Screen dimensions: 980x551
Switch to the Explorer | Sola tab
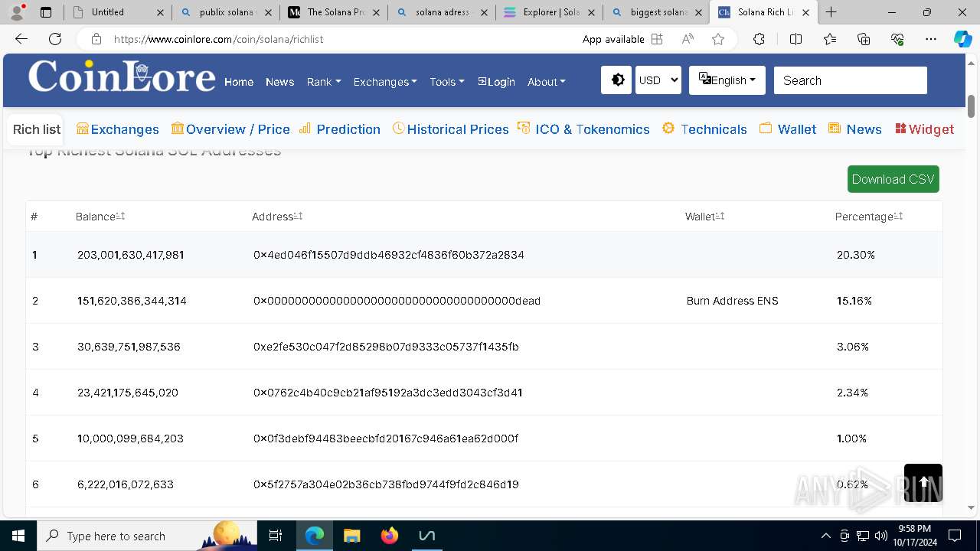[x=549, y=12]
